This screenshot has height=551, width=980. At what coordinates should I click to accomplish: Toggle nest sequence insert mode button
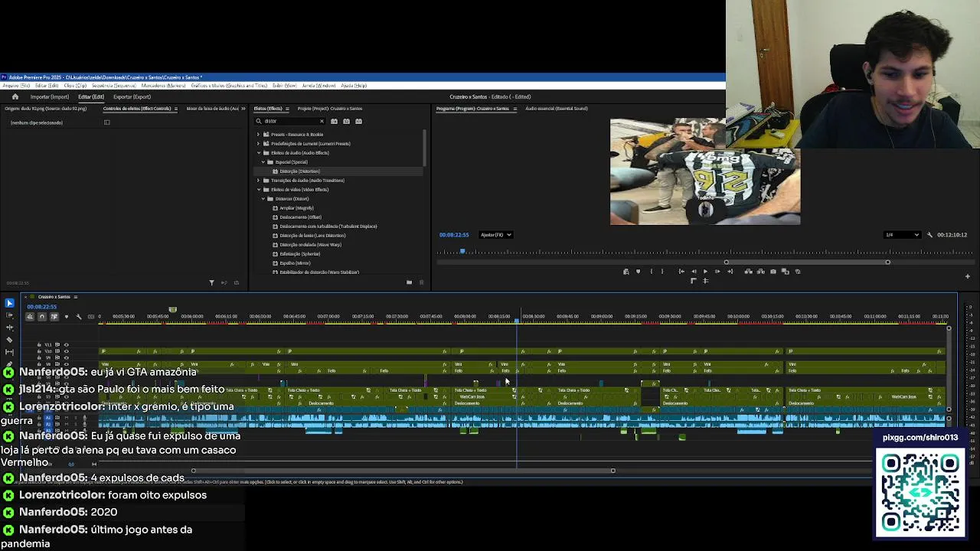tap(30, 316)
